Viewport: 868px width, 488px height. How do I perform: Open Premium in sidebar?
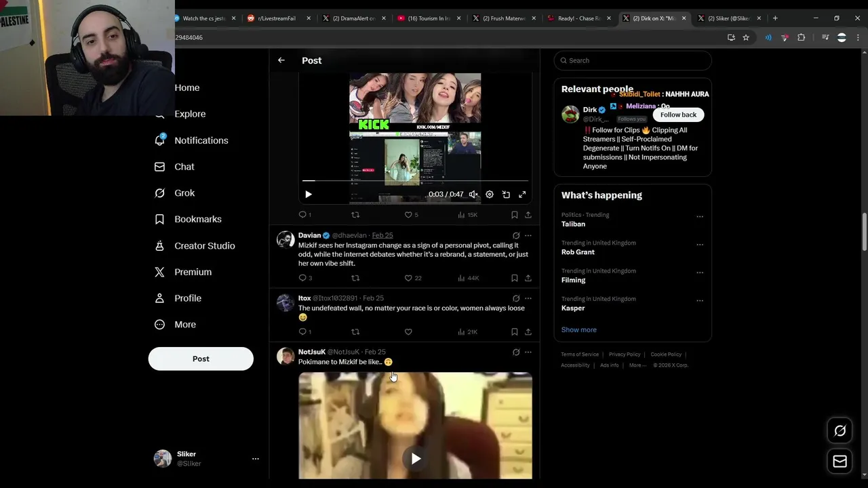(183, 272)
